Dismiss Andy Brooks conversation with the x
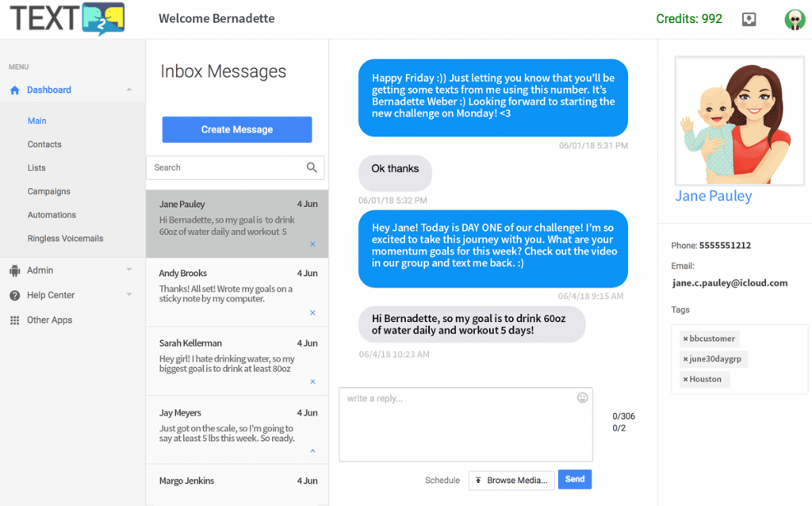This screenshot has height=506, width=812. (312, 312)
